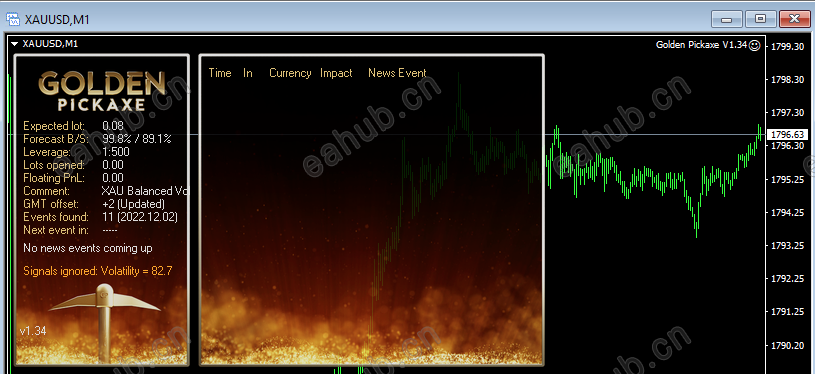Click the 'Time' news column header
The height and width of the screenshot is (374, 815).
coord(220,73)
